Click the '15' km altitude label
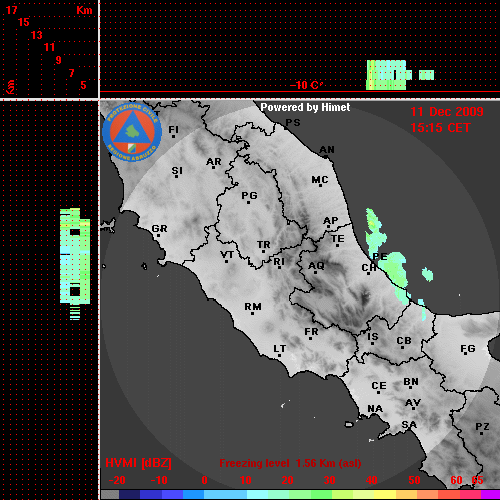This screenshot has width=500, height=500. click(24, 22)
